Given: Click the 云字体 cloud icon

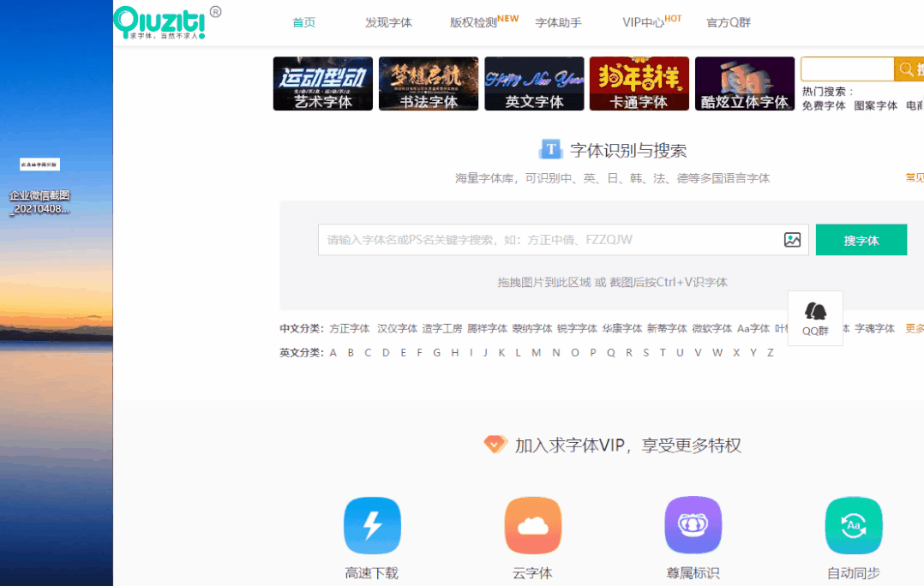Looking at the screenshot, I should coord(533,525).
